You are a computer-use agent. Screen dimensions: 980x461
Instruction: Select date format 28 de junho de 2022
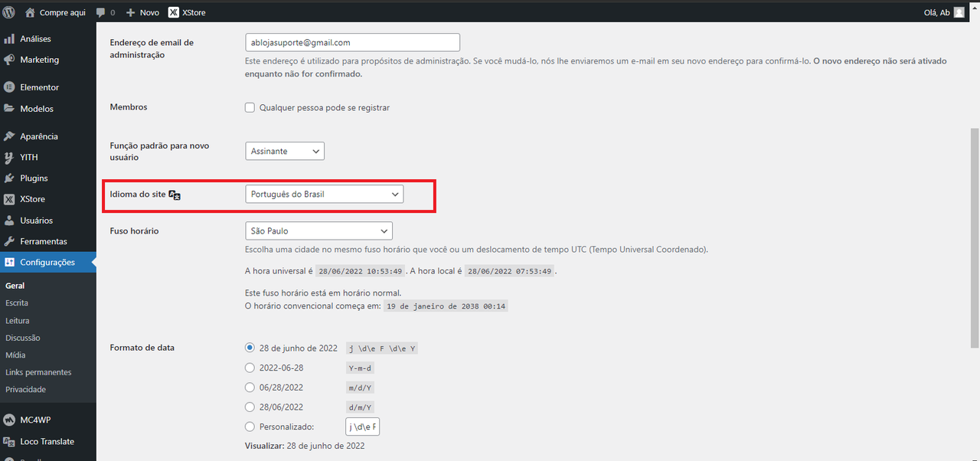coord(250,348)
